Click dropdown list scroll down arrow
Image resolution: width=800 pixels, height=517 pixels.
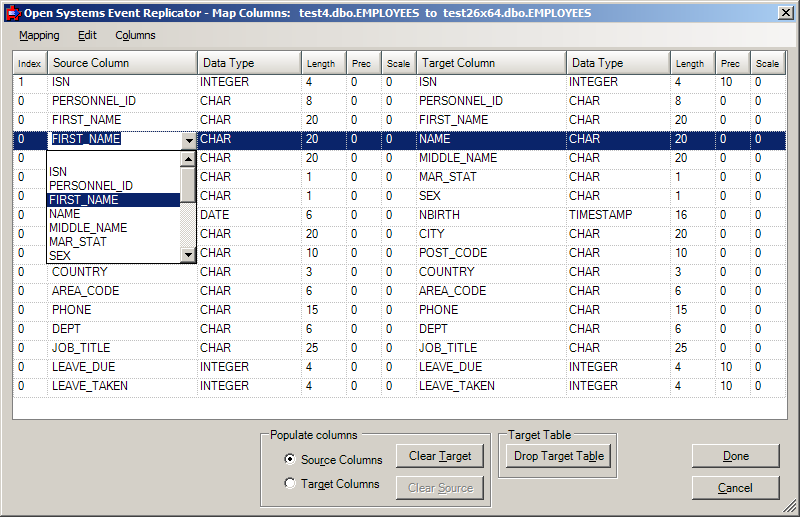[x=188, y=255]
